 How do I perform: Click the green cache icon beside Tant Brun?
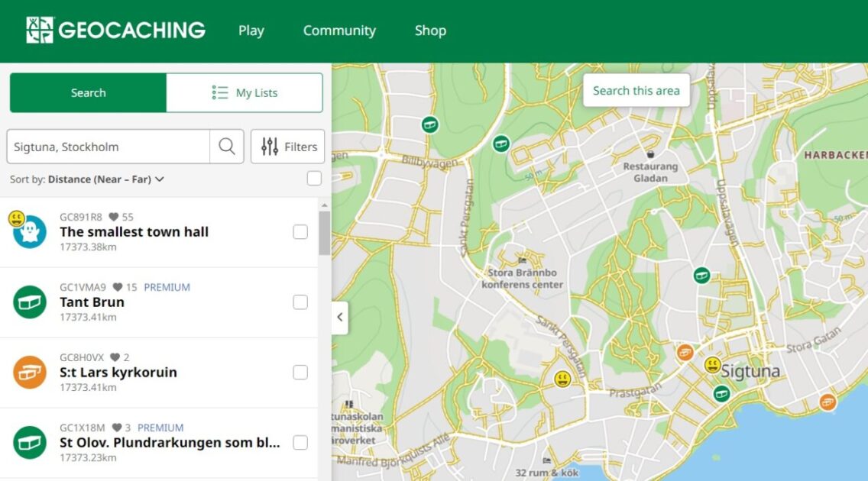click(x=30, y=302)
